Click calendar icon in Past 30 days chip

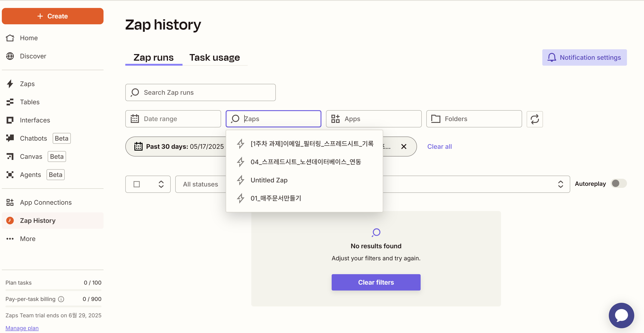(138, 147)
